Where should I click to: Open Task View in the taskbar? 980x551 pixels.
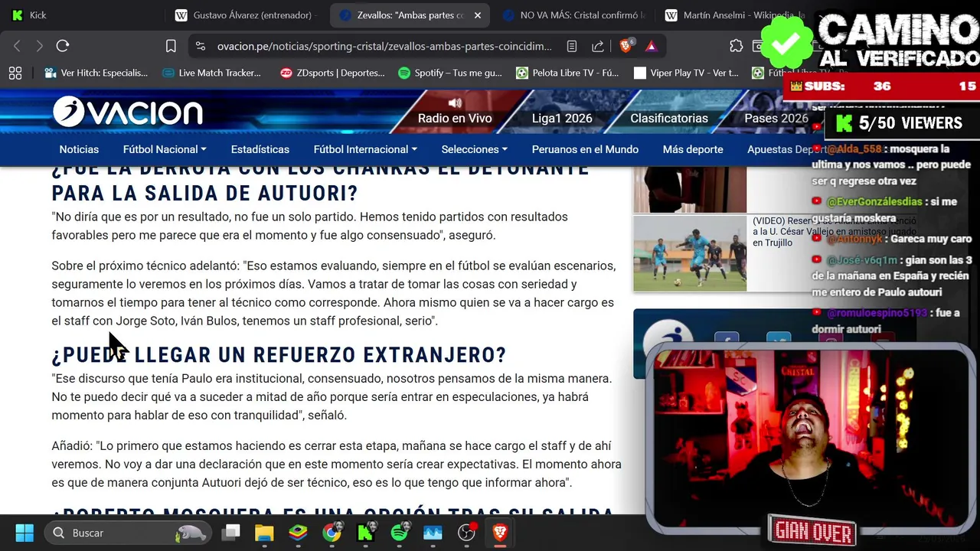[x=230, y=533]
